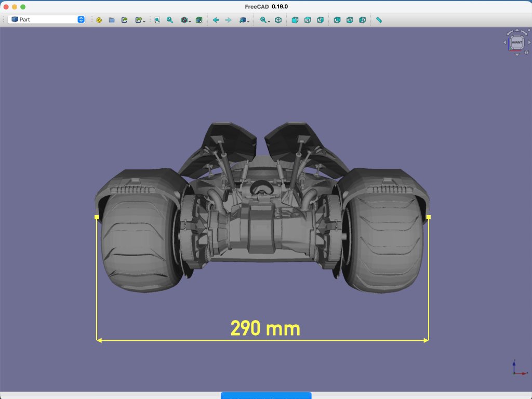Toggle the bounding box display
The image size is (532, 399).
point(199,20)
